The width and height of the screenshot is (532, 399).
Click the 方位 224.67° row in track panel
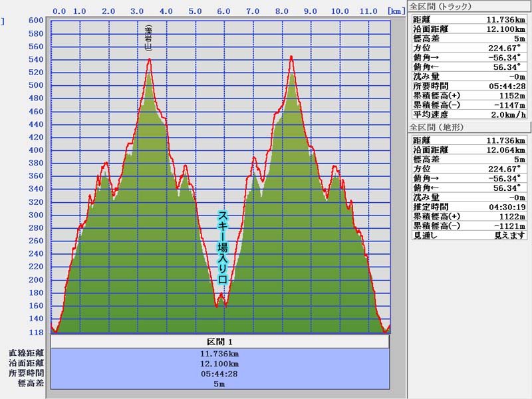[x=469, y=47]
